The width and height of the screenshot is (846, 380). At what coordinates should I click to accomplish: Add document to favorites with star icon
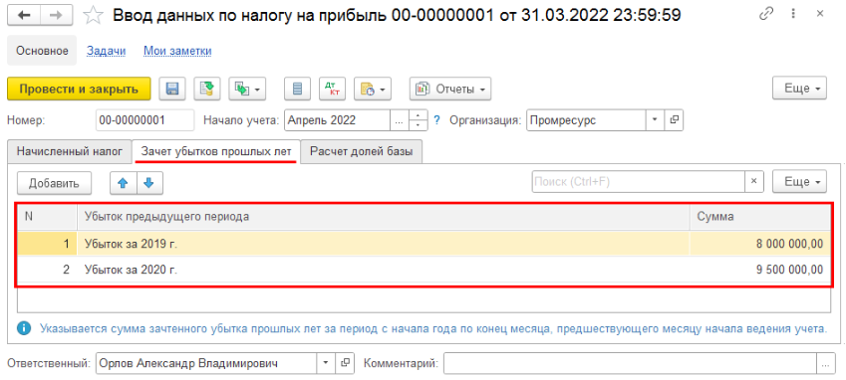coord(93,16)
